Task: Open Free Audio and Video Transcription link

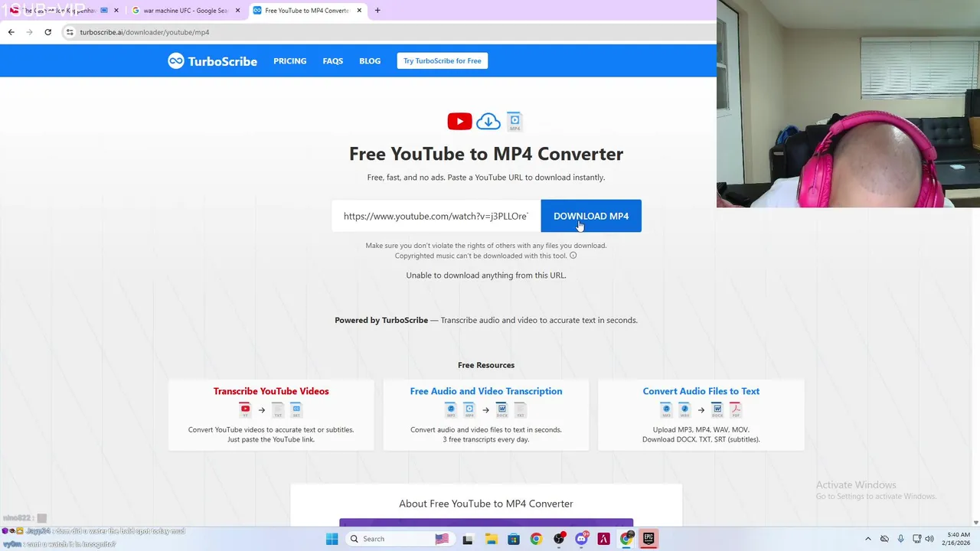Action: coord(485,391)
